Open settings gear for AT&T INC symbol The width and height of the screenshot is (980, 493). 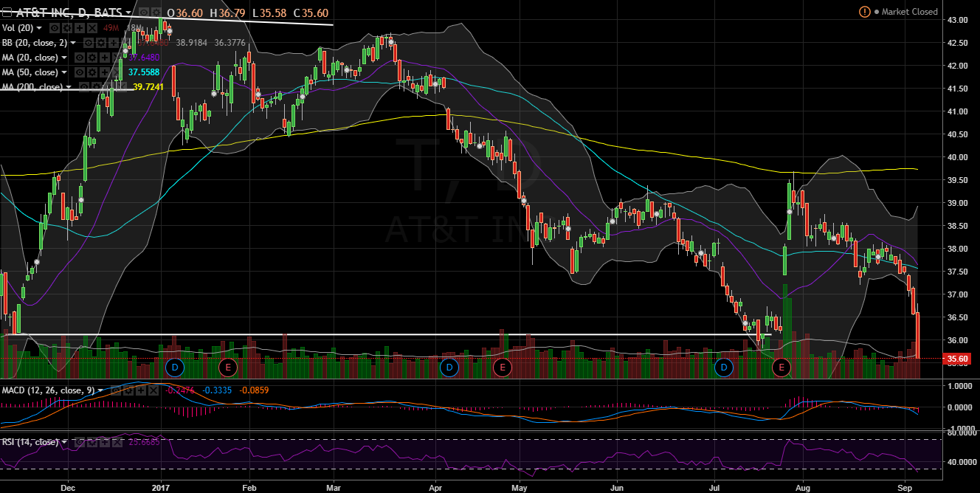click(158, 13)
